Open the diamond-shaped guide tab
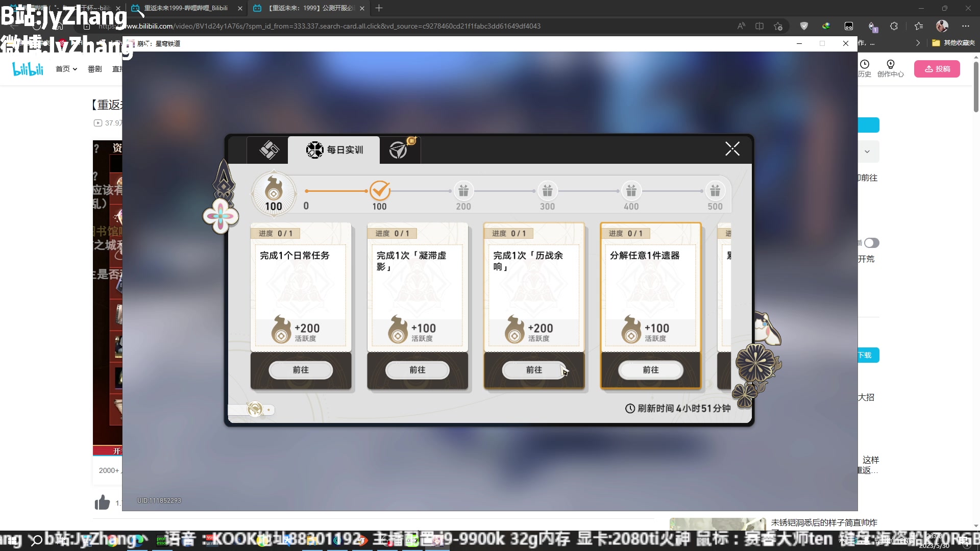The image size is (980, 551). tap(268, 150)
